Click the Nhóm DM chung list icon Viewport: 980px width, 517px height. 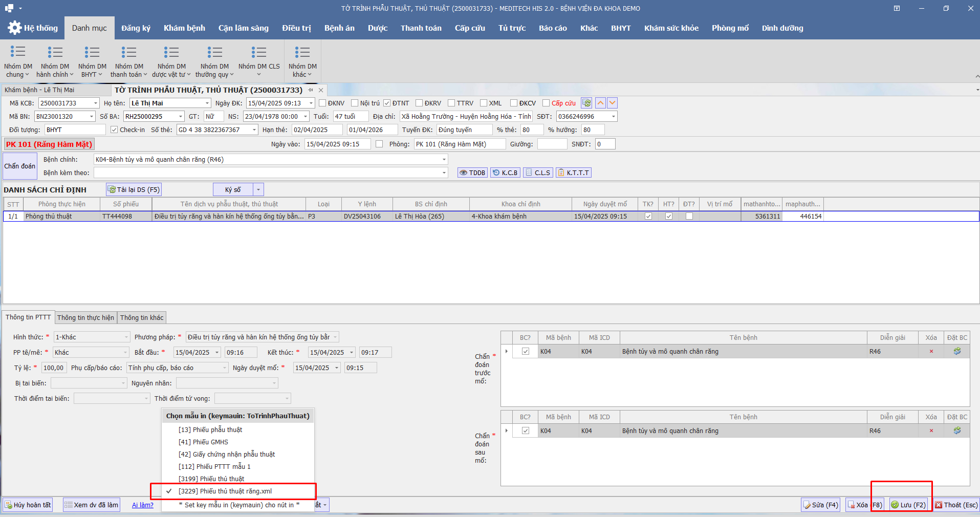pos(18,52)
